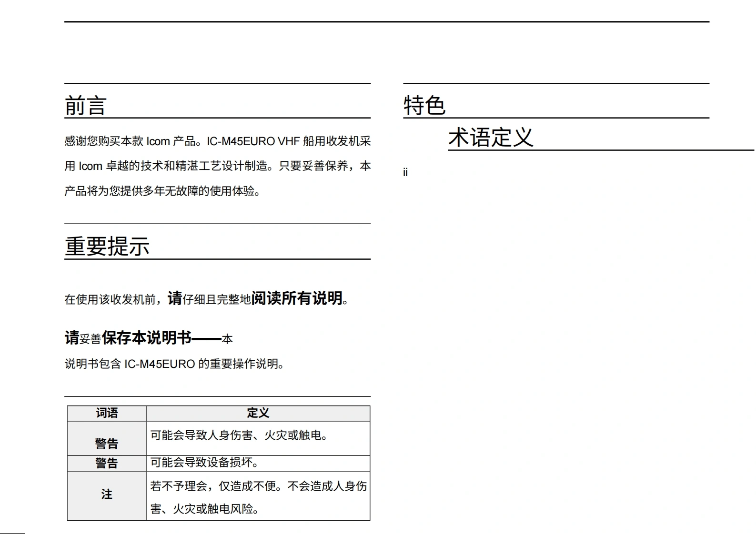Click the 特色 heading in right column
Image resolution: width=756 pixels, height=534 pixels.
(424, 105)
